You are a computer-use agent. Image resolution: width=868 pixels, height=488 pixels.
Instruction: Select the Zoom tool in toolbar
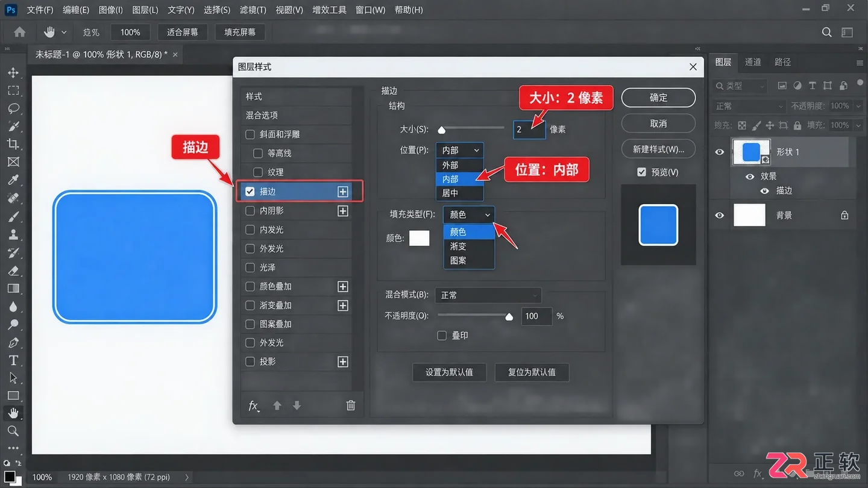[x=13, y=431]
